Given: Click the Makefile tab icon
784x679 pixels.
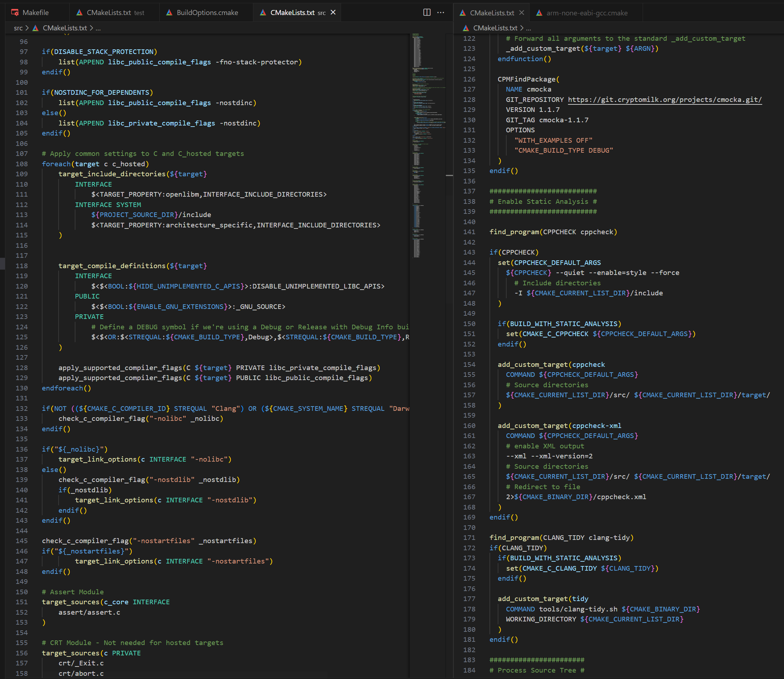Looking at the screenshot, I should (x=15, y=13).
